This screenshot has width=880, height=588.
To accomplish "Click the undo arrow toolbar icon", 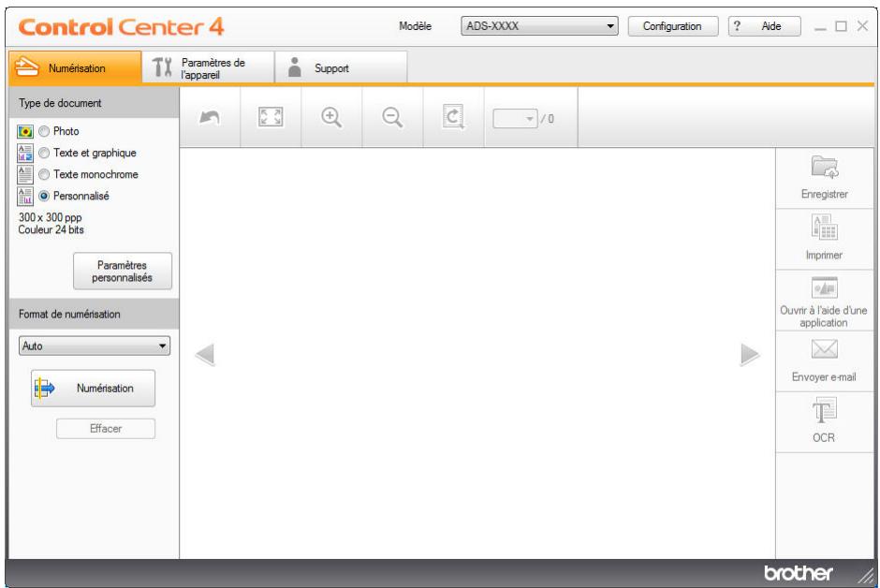I will (x=210, y=117).
